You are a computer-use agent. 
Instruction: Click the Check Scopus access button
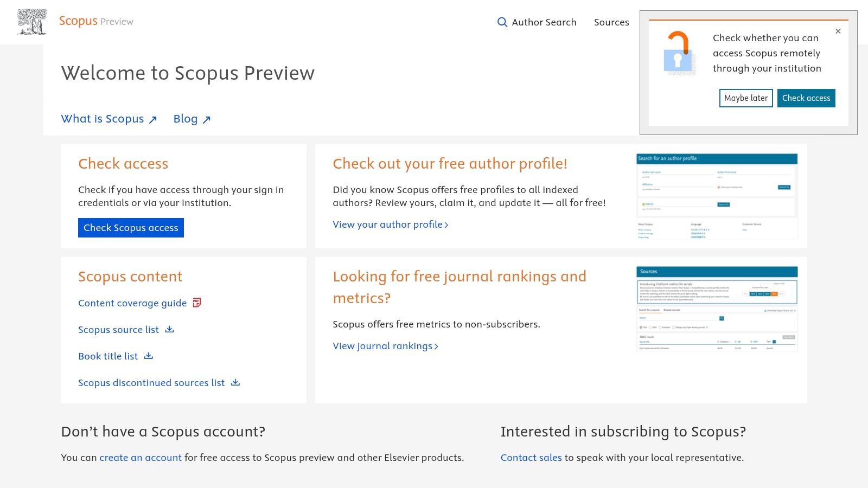tap(131, 228)
